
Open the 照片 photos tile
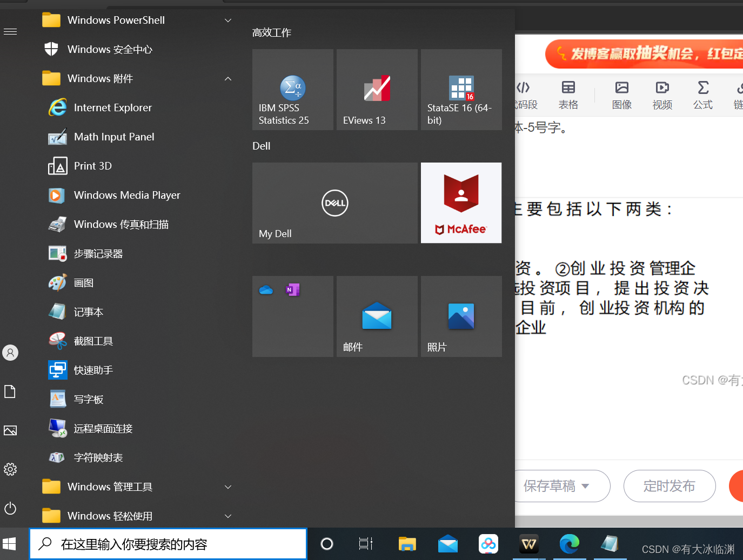pos(461,316)
